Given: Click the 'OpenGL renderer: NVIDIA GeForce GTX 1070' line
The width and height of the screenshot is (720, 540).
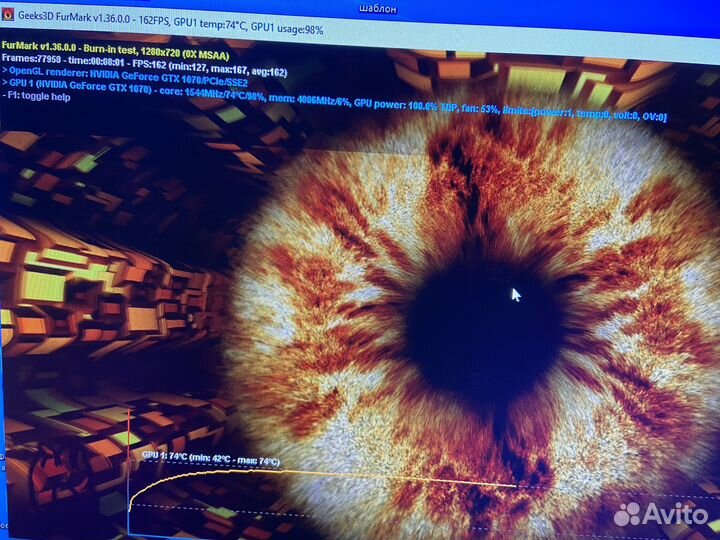Looking at the screenshot, I should (125, 78).
